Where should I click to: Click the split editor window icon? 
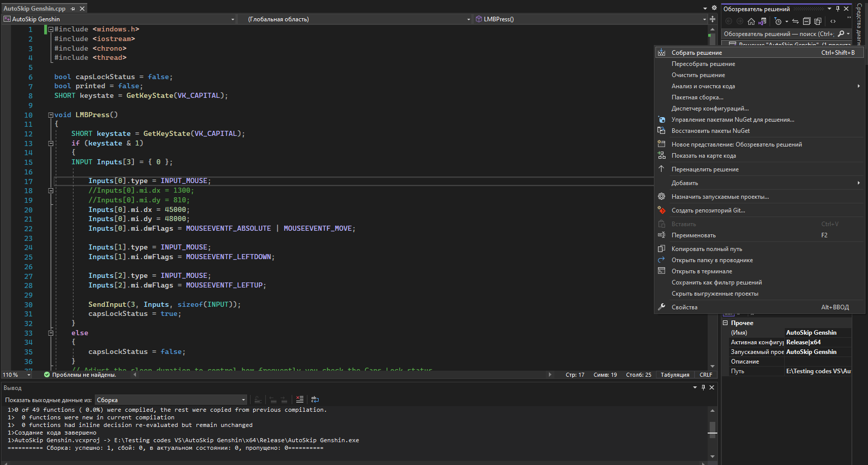pos(713,19)
